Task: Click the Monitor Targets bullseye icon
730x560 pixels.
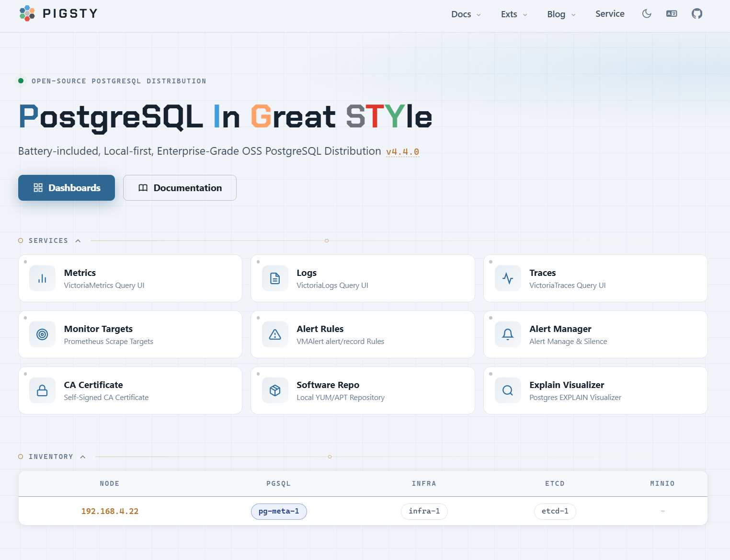Action: 42,334
